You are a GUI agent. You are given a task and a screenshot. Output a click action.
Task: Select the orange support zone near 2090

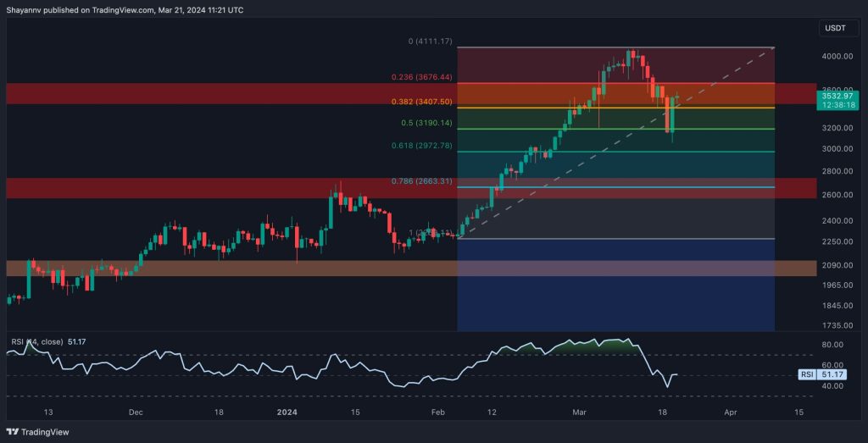229,268
